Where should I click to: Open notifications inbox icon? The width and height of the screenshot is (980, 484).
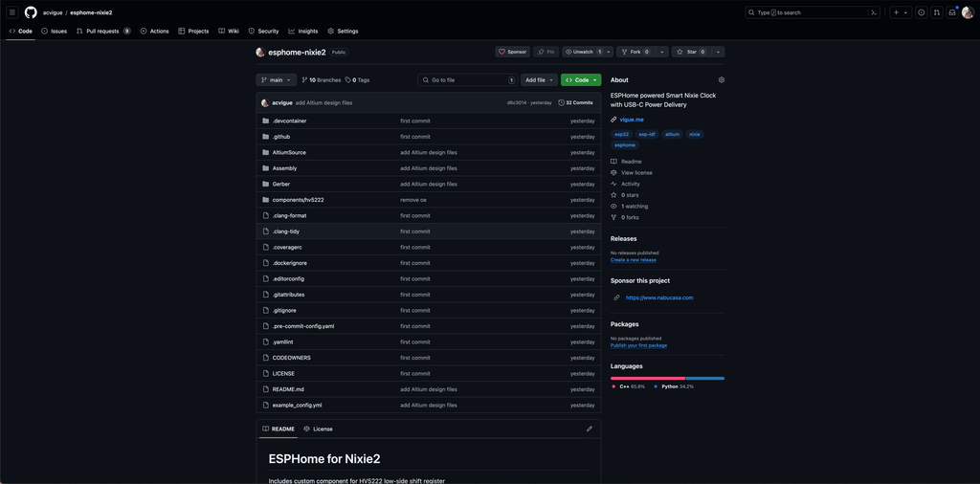(952, 12)
